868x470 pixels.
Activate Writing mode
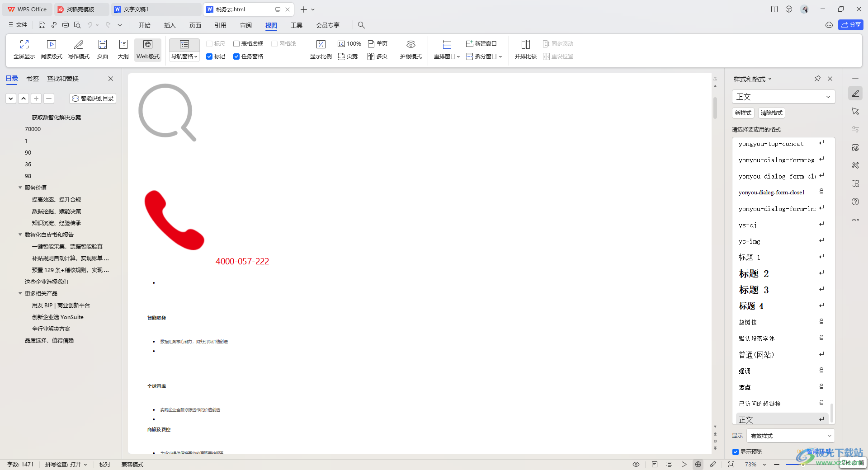[79, 49]
